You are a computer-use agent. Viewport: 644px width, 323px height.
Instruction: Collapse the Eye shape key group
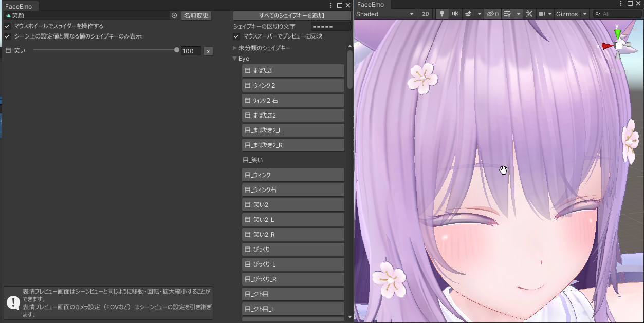(x=235, y=59)
